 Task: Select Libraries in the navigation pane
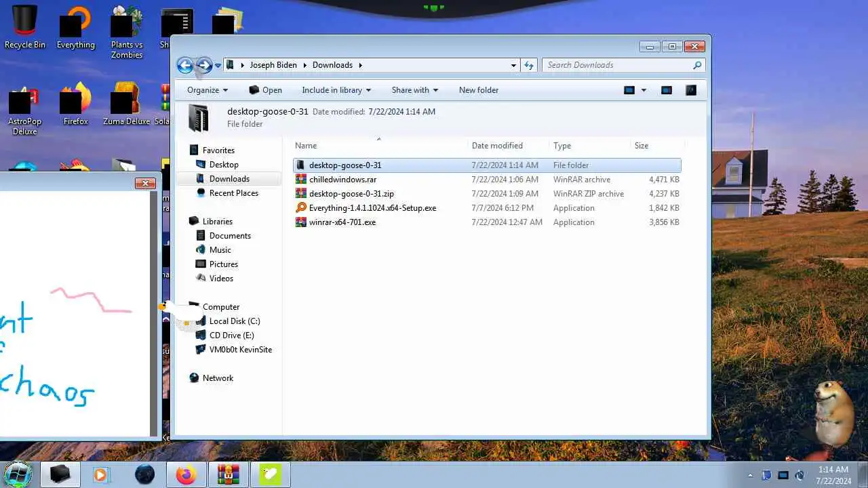coord(217,222)
